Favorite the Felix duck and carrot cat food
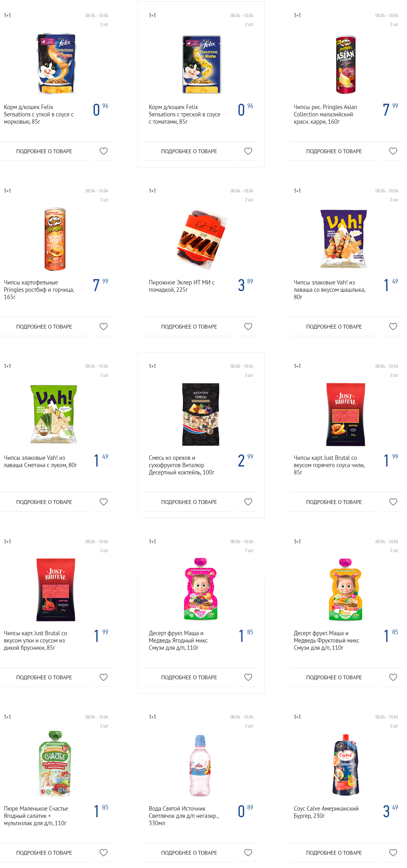Screen dimensions: 407x868 click(103, 151)
